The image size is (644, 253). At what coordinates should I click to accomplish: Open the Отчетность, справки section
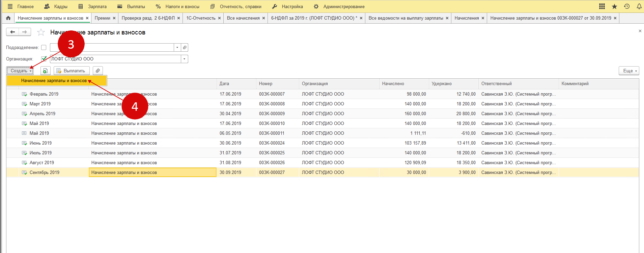pos(236,6)
